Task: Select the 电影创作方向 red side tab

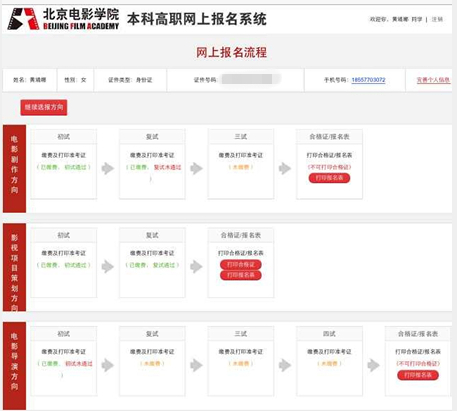Action: tap(14, 169)
